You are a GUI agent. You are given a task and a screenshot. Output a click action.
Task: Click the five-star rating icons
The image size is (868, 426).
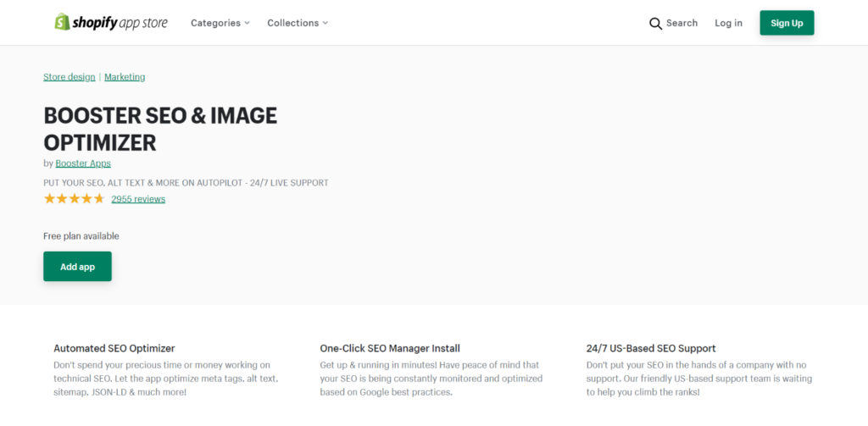click(x=75, y=199)
